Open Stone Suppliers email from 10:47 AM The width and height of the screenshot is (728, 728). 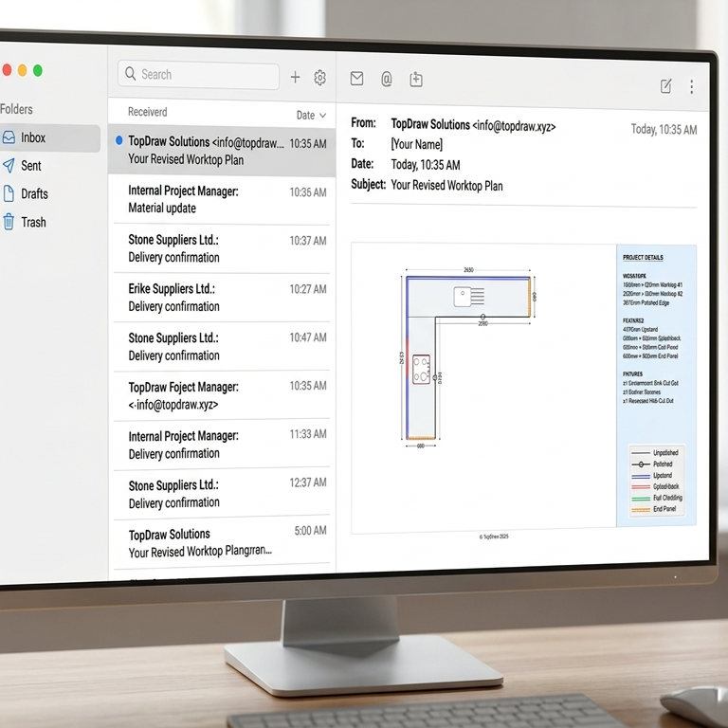point(222,346)
